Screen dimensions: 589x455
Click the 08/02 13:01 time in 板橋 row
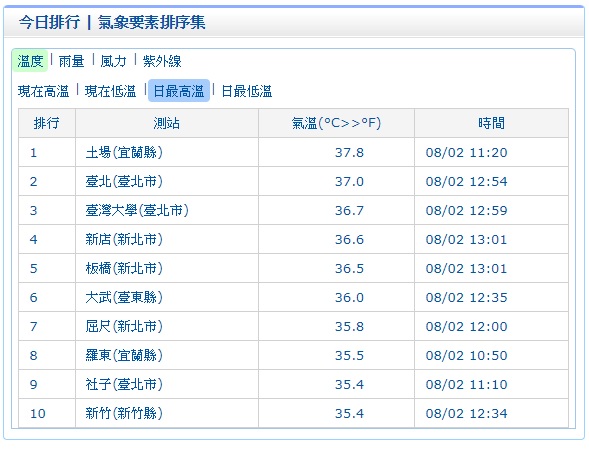[x=467, y=268]
